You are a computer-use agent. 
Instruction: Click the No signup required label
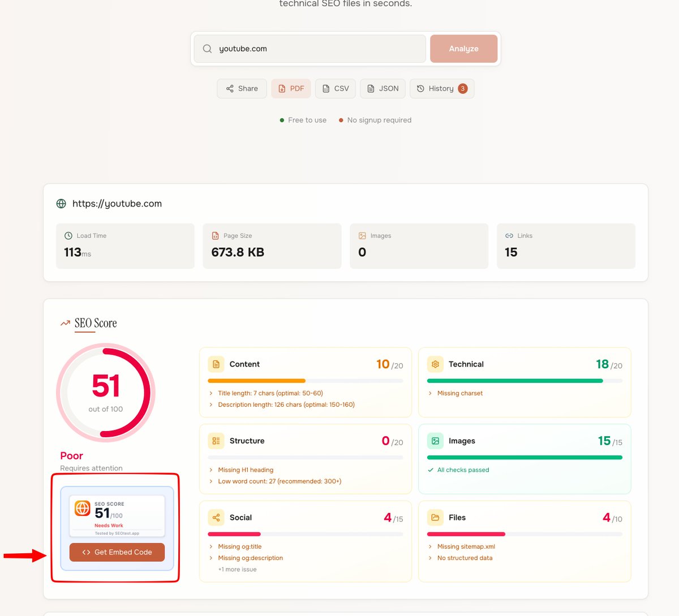pos(379,120)
